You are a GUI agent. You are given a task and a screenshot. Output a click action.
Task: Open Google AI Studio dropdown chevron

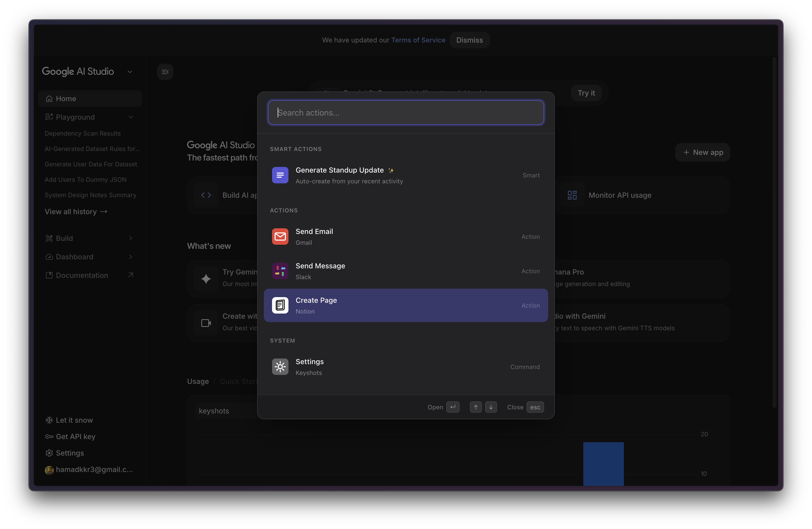[x=130, y=72]
